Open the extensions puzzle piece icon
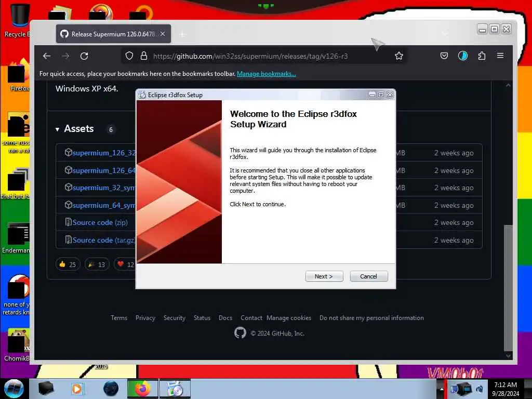 point(482,56)
